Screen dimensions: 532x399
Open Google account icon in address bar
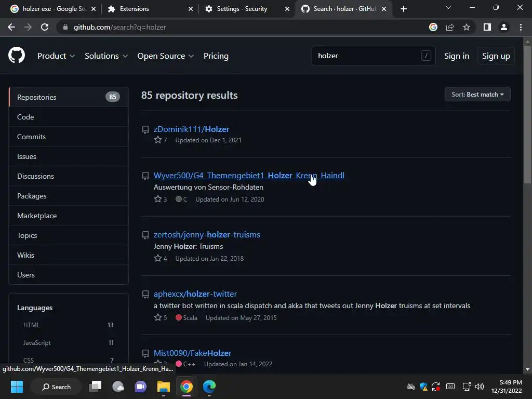(433, 27)
